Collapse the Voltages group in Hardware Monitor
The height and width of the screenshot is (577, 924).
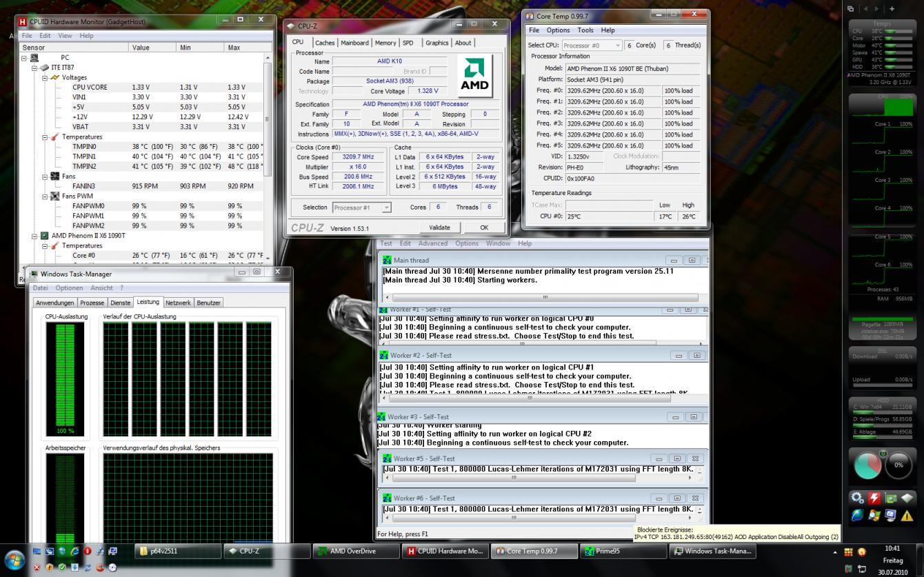click(45, 78)
